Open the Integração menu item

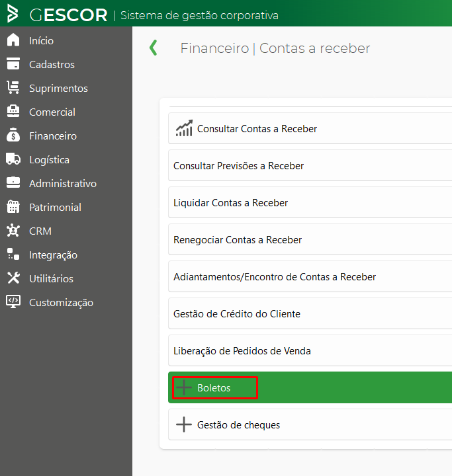(x=53, y=255)
